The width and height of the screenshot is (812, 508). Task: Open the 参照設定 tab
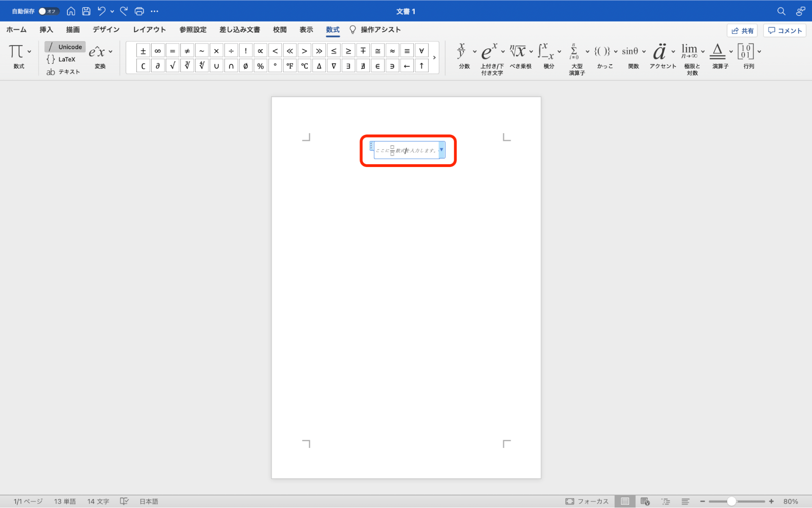(193, 30)
